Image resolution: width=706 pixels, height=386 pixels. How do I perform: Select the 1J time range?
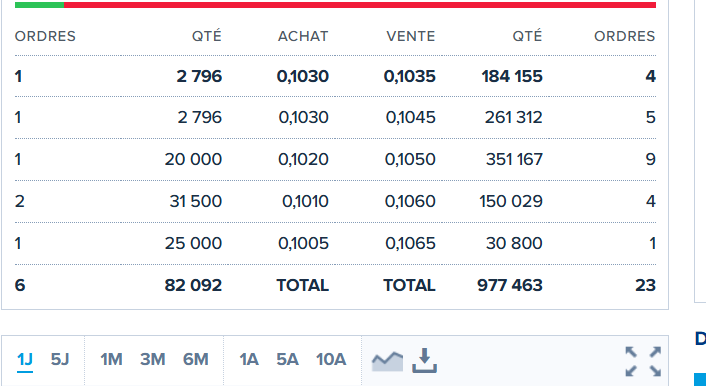tap(25, 359)
